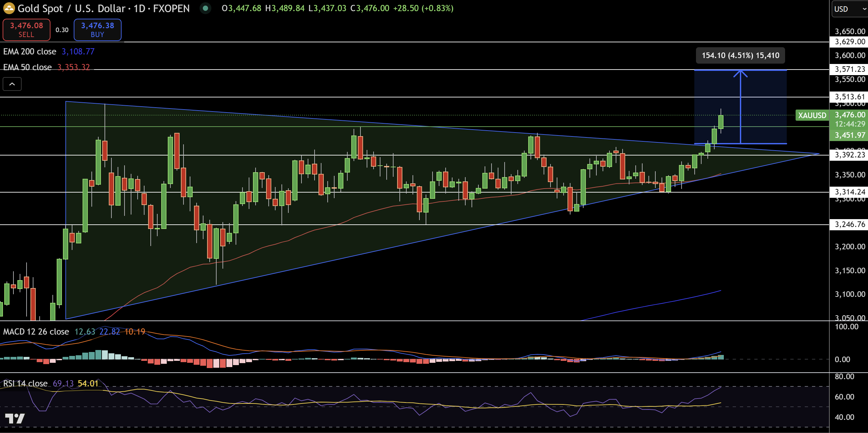Click the 154.10 (4.51%) measurement label
This screenshot has height=433, width=868.
click(x=740, y=55)
